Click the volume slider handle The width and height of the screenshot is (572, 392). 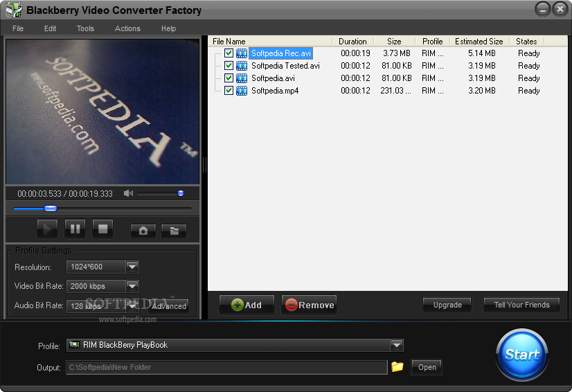pyautogui.click(x=181, y=193)
